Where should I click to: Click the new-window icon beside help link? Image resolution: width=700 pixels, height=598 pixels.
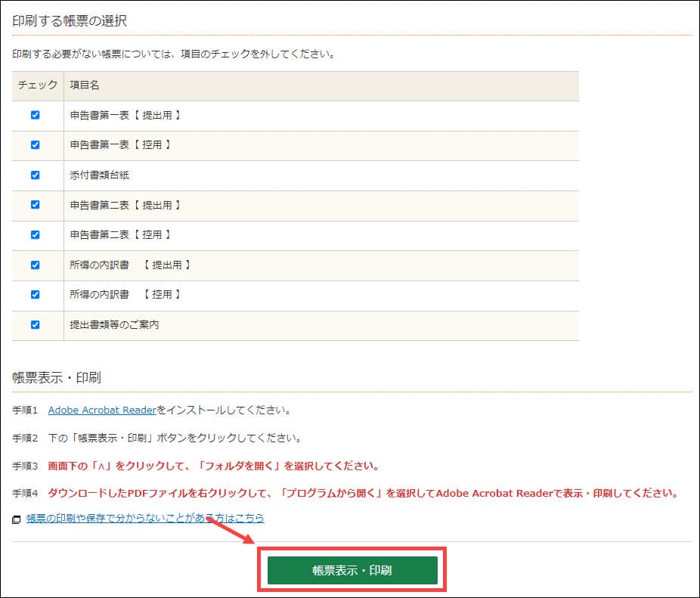click(17, 519)
